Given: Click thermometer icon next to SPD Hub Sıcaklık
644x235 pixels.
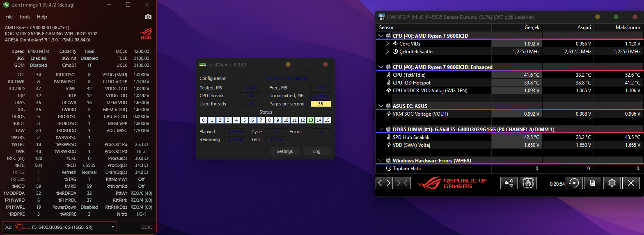Looking at the screenshot, I should coord(389,137).
